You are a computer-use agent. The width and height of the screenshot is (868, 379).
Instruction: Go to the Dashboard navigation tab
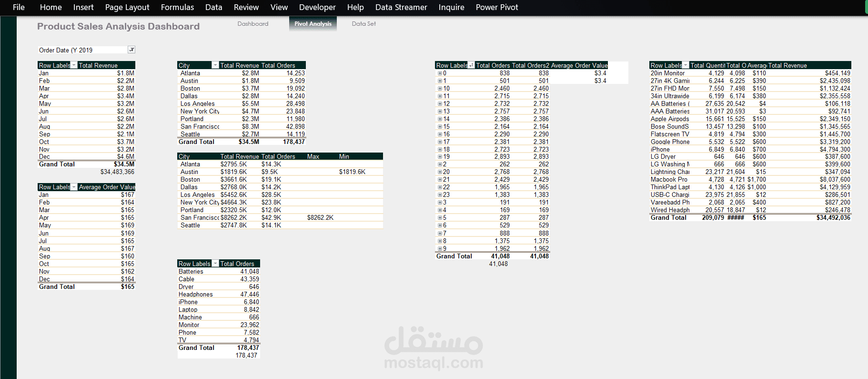click(253, 24)
